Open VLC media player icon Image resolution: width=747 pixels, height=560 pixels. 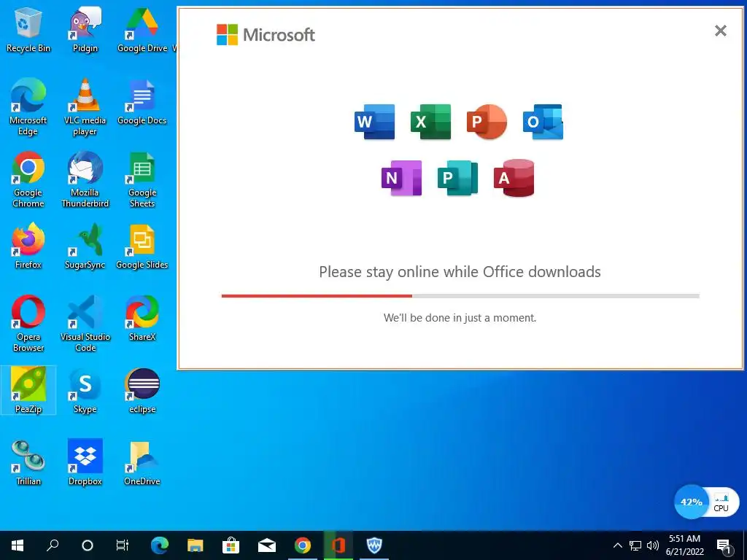pos(85,106)
